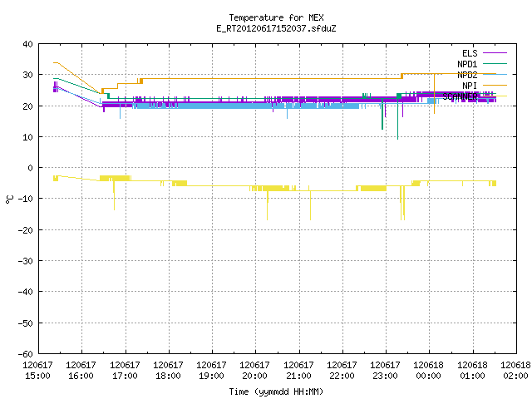Screen dimensions: 532x399
Task: Click the x-axis tick label 120617 17:00
Action: 125,371
